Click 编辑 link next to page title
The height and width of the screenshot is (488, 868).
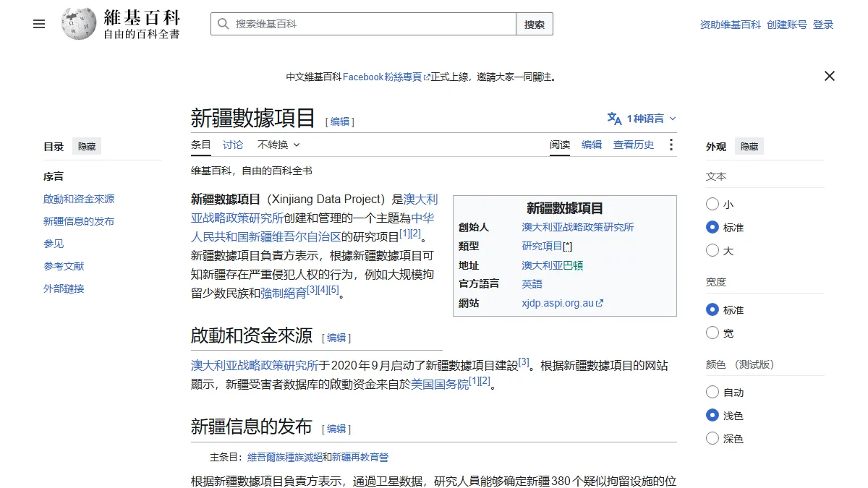[340, 121]
